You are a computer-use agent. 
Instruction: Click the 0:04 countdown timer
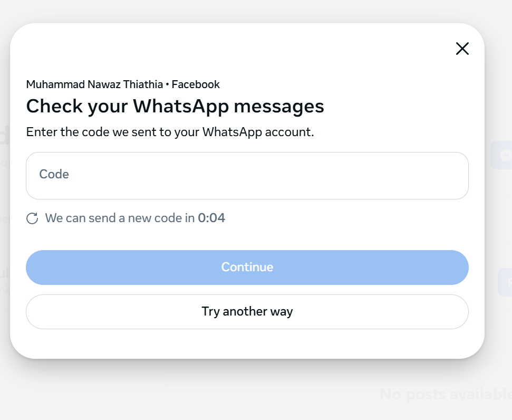point(211,218)
